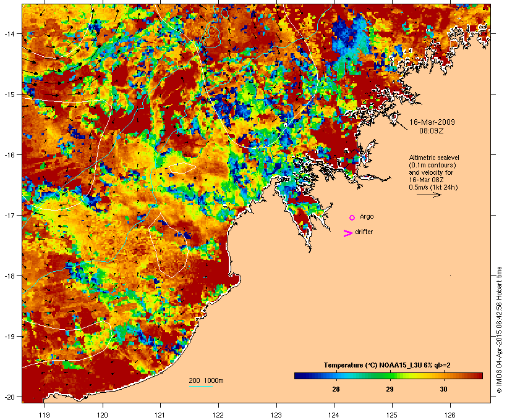Click the '125' longitude axis label

392,415
